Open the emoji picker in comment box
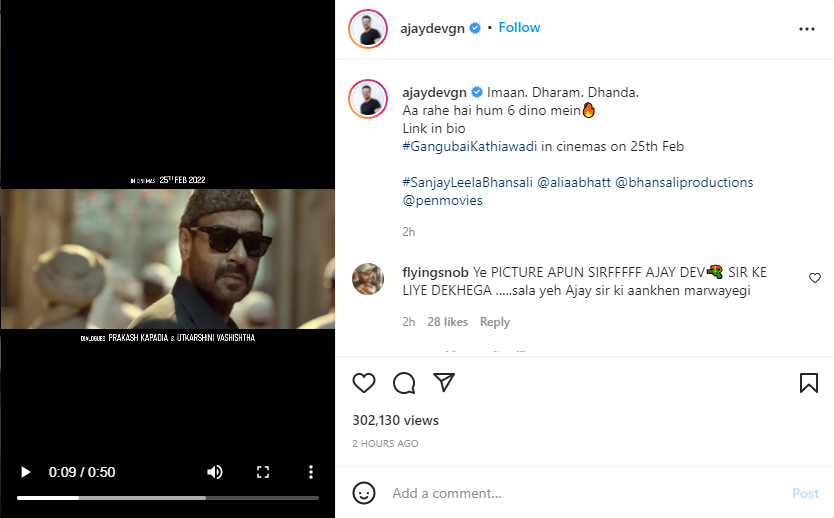 364,493
